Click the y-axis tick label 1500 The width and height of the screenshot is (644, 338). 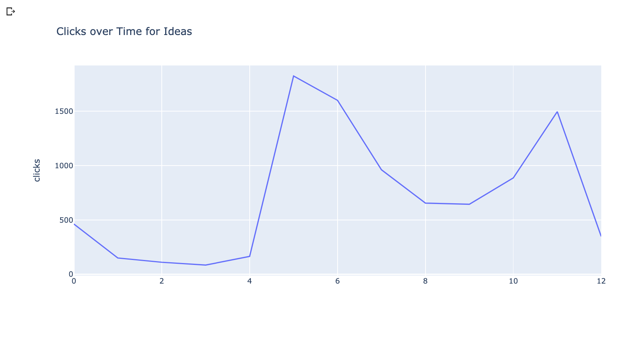pyautogui.click(x=64, y=111)
